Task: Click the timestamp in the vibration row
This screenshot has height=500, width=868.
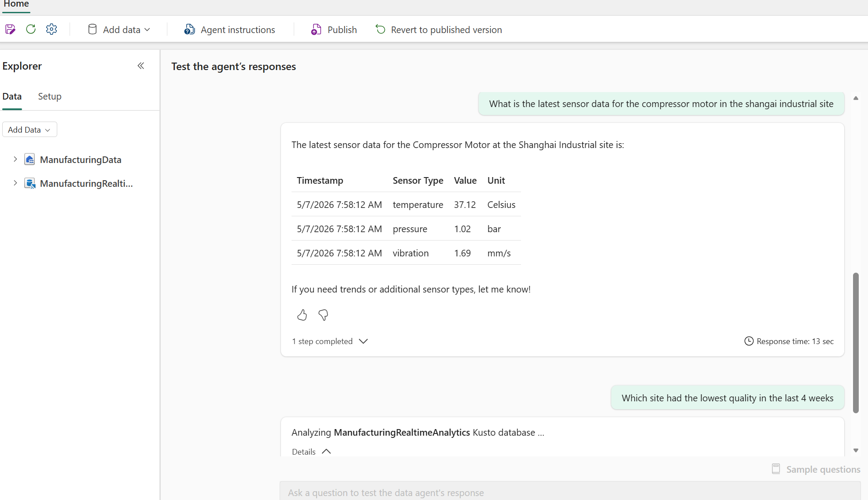Action: point(339,253)
